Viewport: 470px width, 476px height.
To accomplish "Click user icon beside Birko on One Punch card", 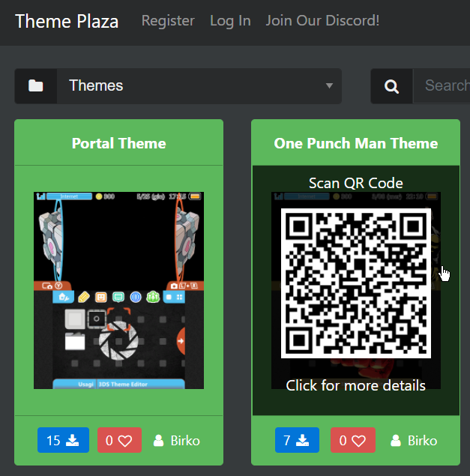I will tap(396, 441).
